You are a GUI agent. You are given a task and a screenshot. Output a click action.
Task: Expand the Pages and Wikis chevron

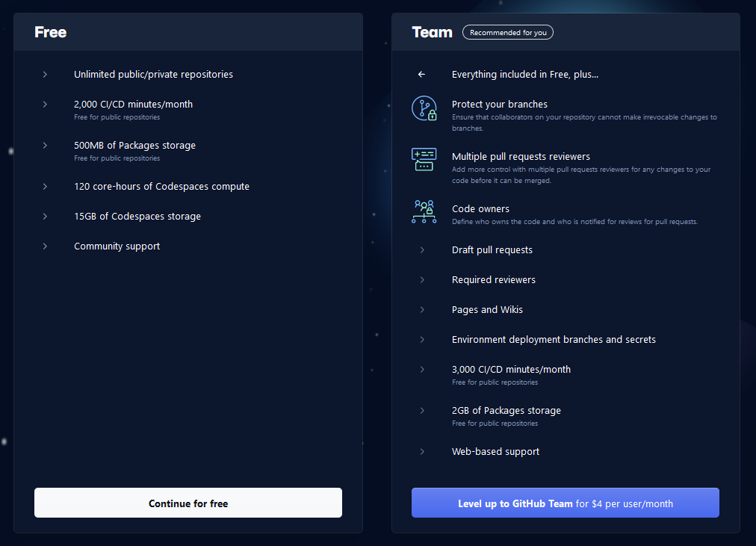422,310
